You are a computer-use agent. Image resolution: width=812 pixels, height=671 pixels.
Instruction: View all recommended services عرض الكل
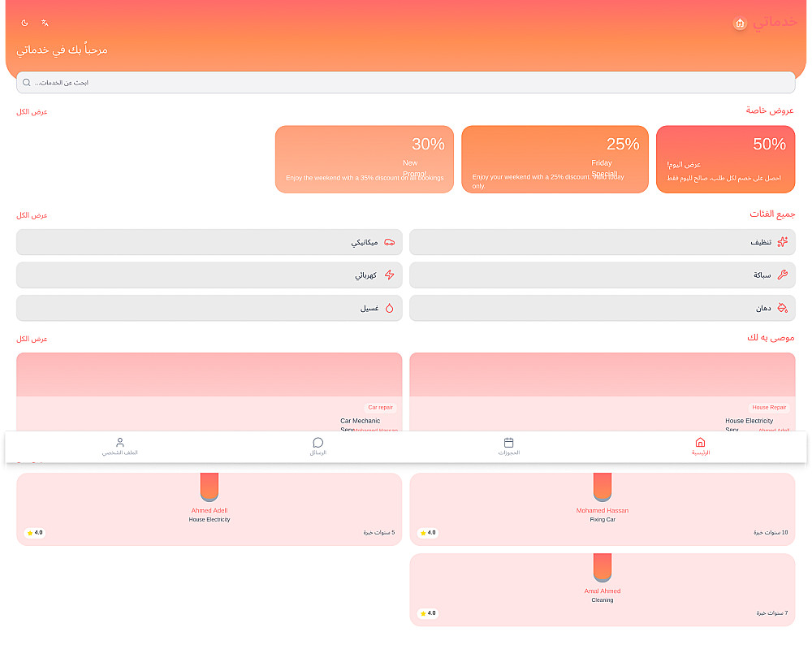(32, 339)
